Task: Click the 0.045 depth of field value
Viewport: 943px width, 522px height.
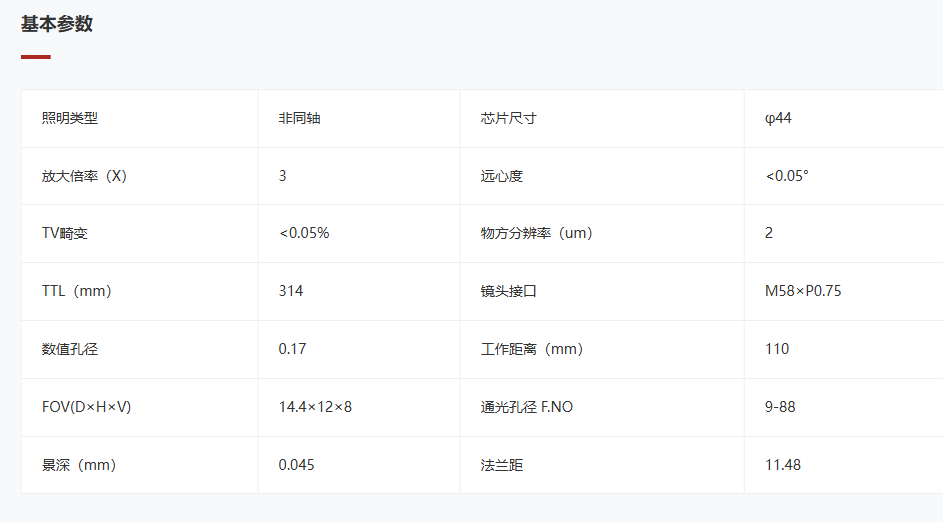Action: pyautogui.click(x=296, y=465)
